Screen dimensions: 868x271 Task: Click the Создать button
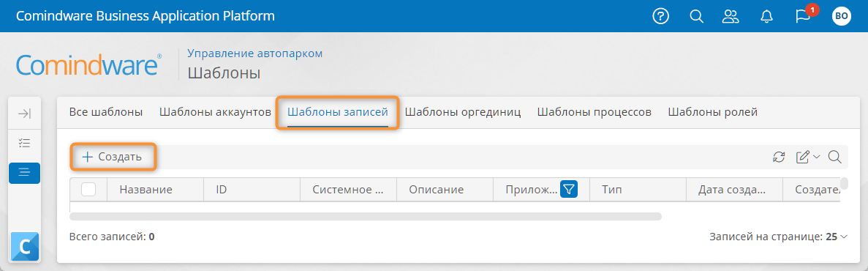113,157
